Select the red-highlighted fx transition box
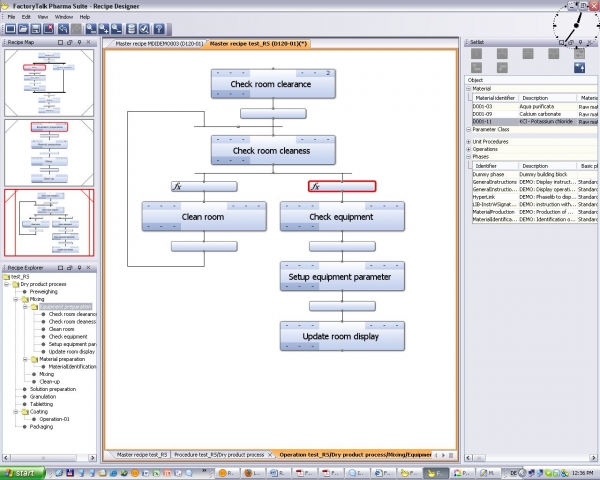600x480 pixels. click(x=342, y=186)
